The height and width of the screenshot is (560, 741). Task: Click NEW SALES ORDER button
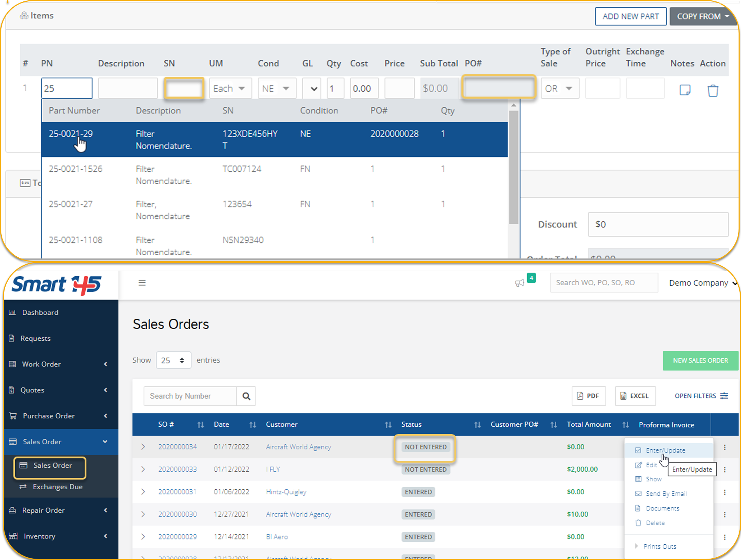point(700,360)
